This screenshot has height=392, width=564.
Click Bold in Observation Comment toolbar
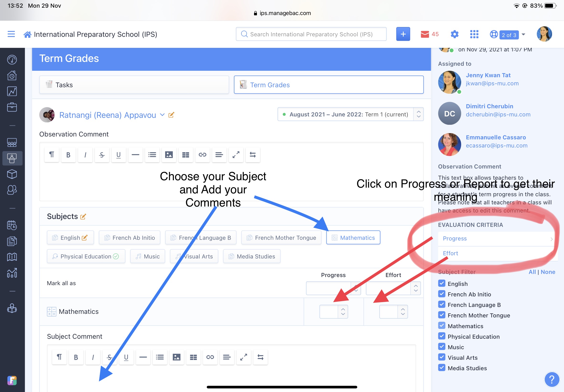pos(68,155)
